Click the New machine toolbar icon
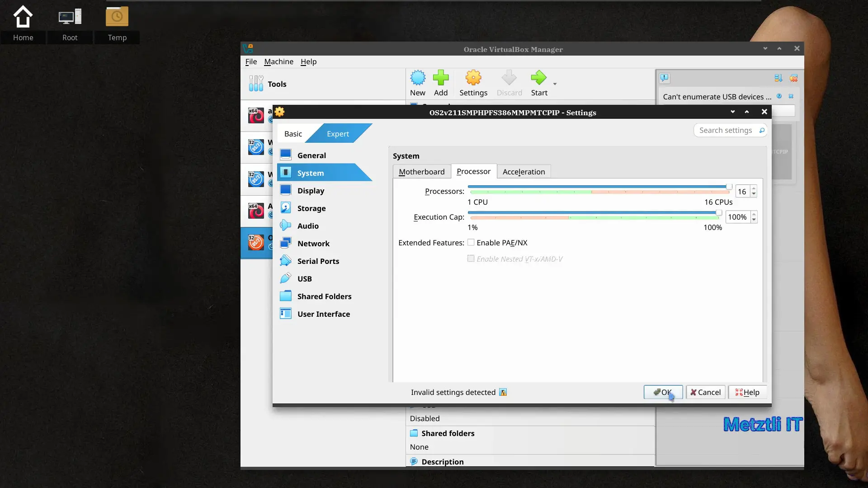The height and width of the screenshot is (488, 868). click(x=417, y=78)
